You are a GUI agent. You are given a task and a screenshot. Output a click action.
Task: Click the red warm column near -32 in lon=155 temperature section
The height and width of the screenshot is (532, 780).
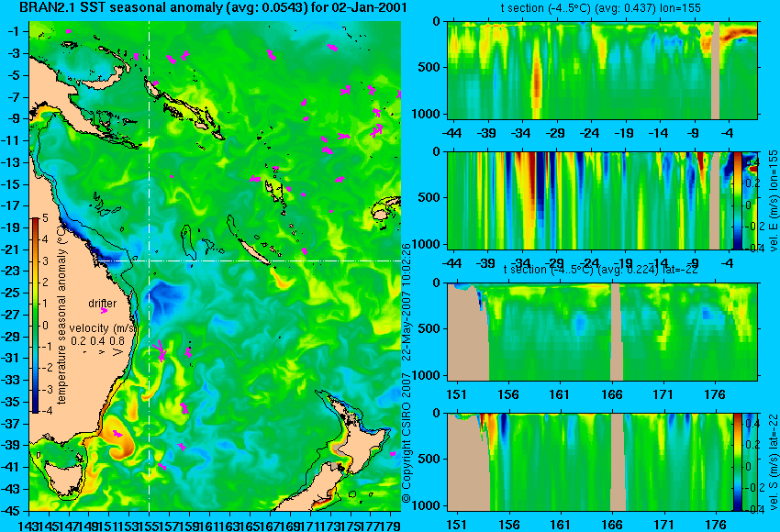click(536, 80)
